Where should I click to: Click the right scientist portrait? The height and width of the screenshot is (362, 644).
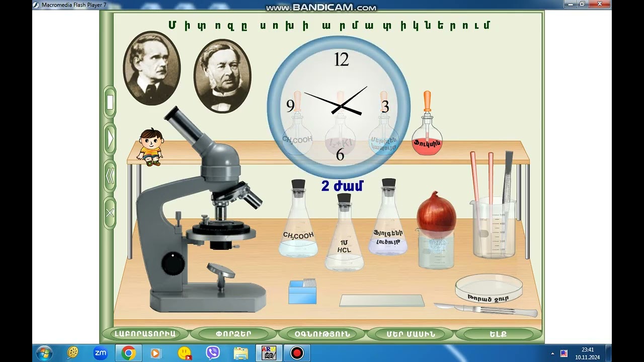tap(222, 76)
